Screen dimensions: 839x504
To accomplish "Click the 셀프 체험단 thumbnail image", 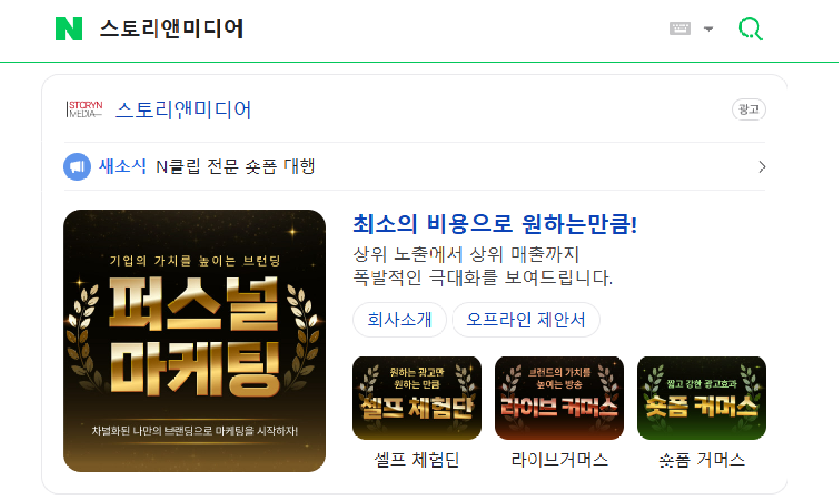I will [417, 398].
